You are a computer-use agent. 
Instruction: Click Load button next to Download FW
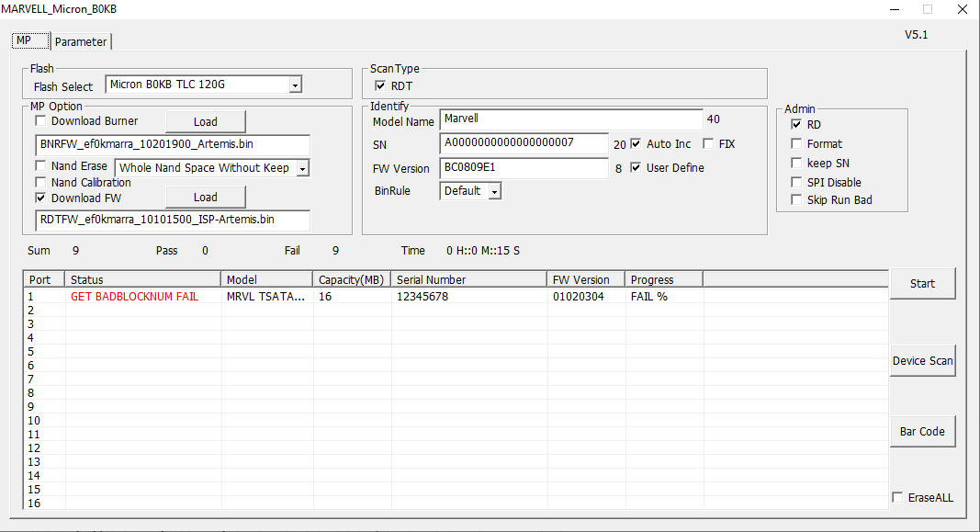205,198
